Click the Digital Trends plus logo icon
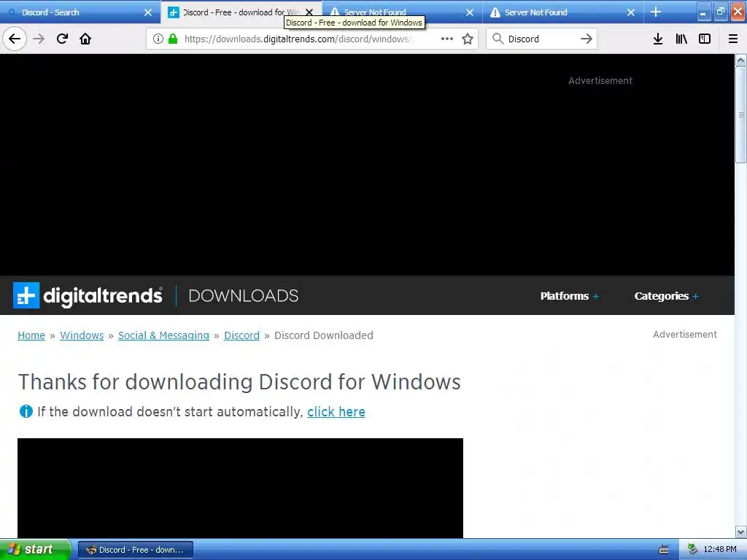 pos(26,295)
